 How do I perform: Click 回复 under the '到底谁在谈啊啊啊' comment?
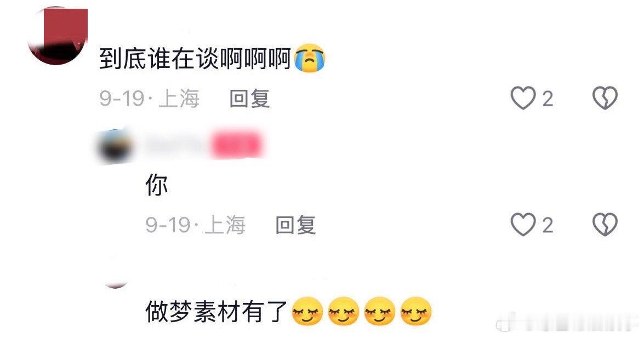point(249,99)
